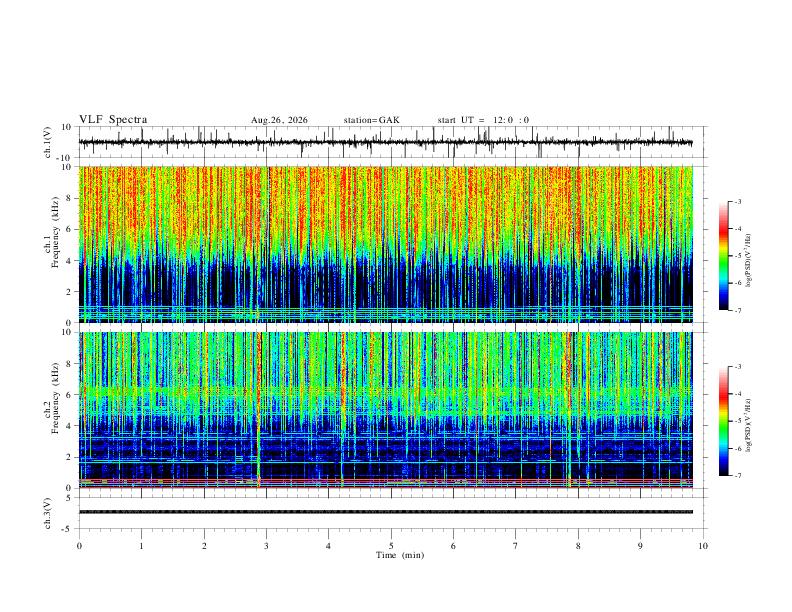Click the ch.1 color bar "-3" label
Screen dimensions: 792x612
pyautogui.click(x=737, y=201)
